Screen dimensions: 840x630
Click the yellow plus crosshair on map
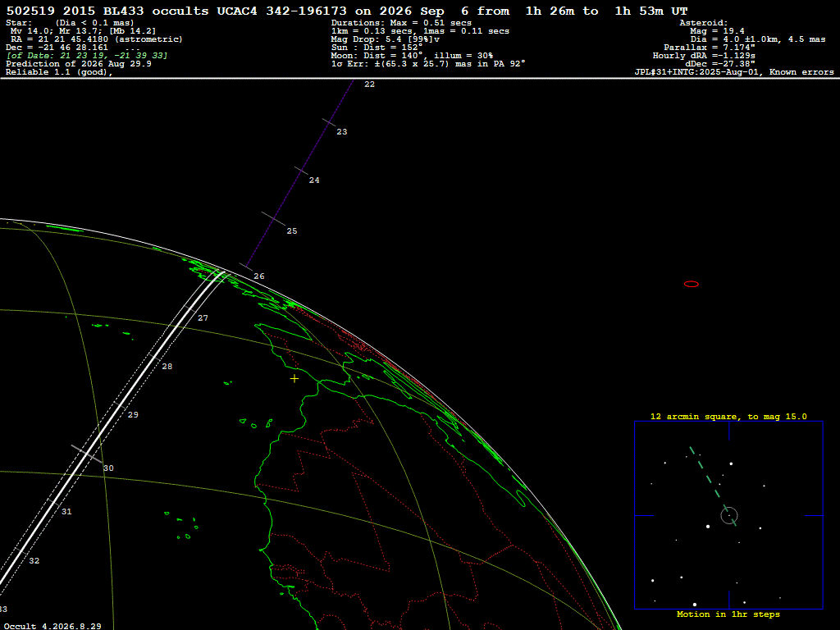coord(294,379)
